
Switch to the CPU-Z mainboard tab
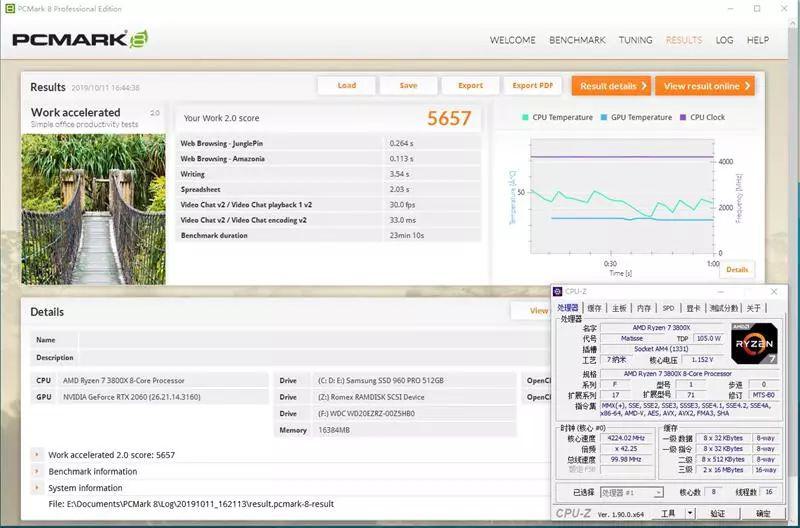pos(619,308)
